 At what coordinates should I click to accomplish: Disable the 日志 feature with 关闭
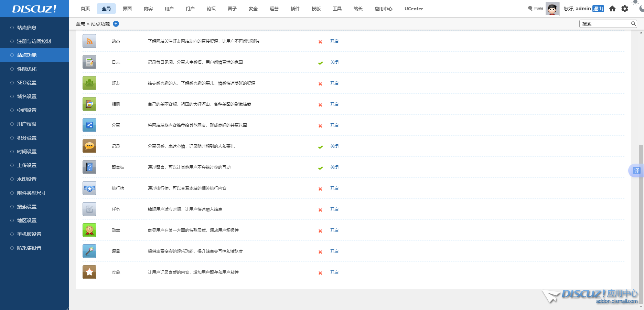[334, 62]
